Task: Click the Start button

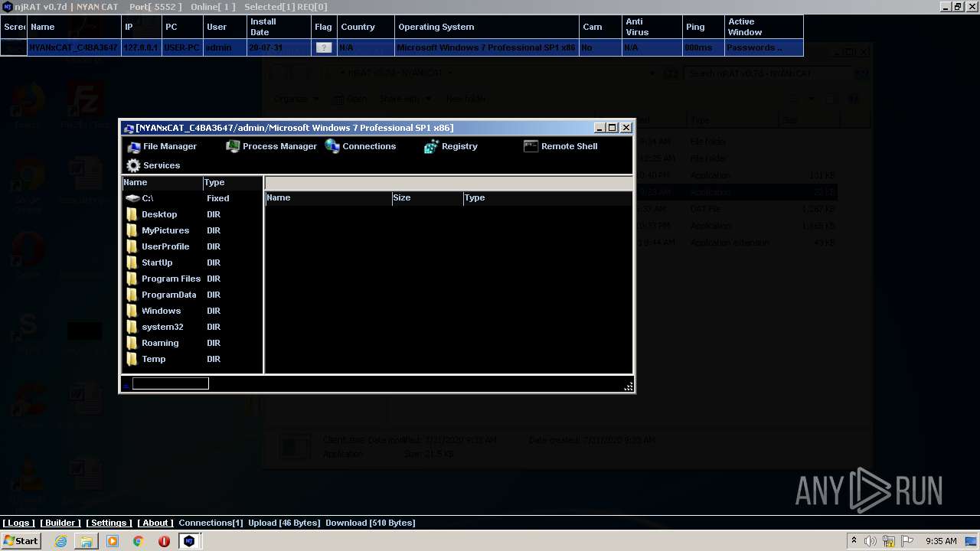Action: [21, 541]
